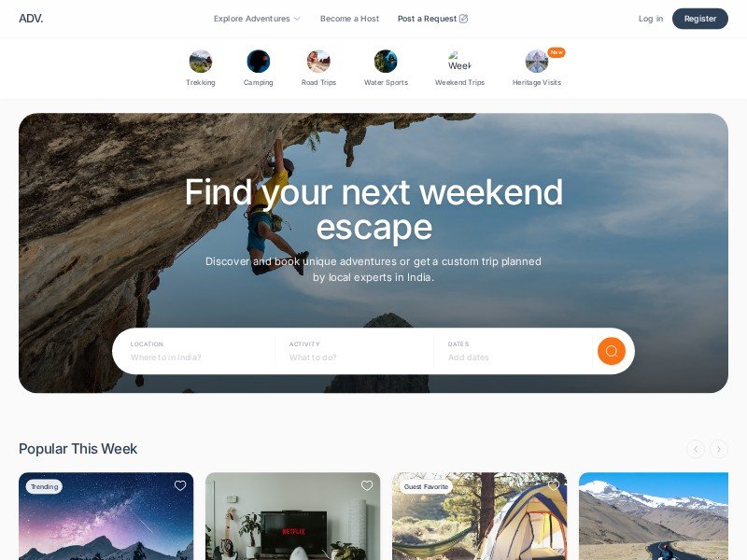Expand the Explore Adventures dropdown
Viewport: 747px width, 560px height.
pos(257,19)
